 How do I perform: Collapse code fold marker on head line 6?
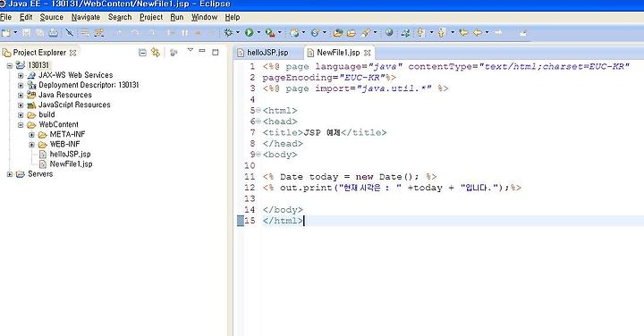(x=258, y=121)
